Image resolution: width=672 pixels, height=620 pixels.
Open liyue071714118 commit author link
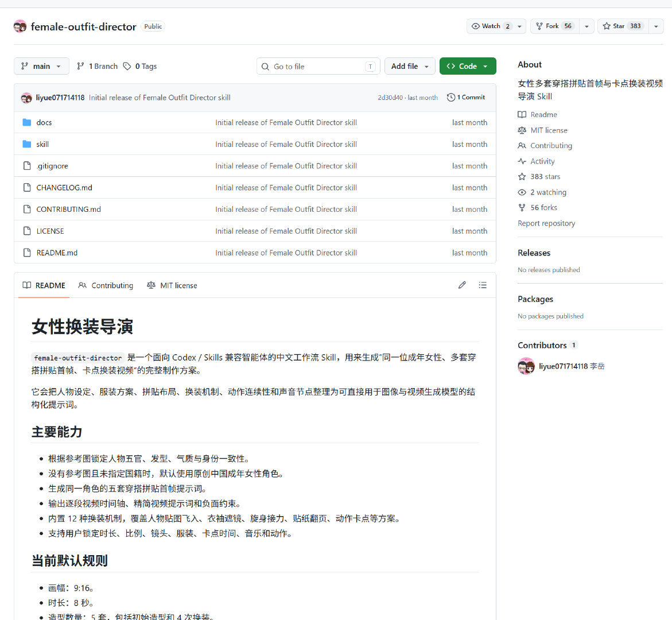[60, 98]
